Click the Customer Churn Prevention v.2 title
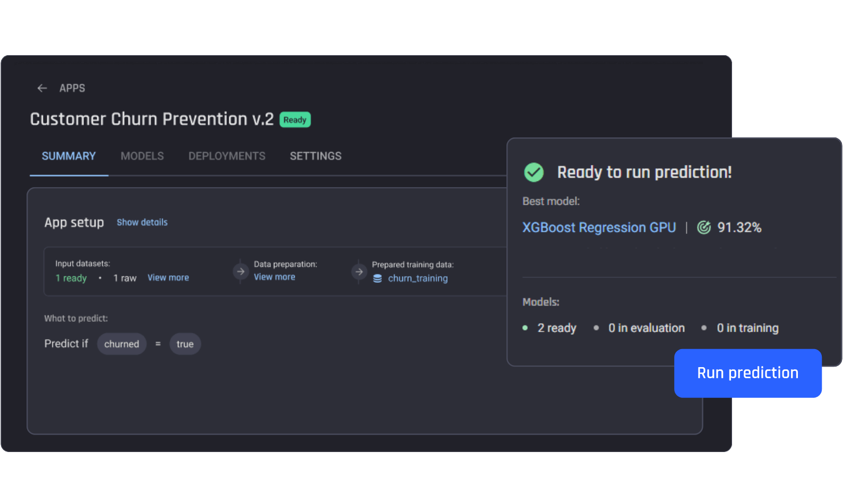 point(152,119)
